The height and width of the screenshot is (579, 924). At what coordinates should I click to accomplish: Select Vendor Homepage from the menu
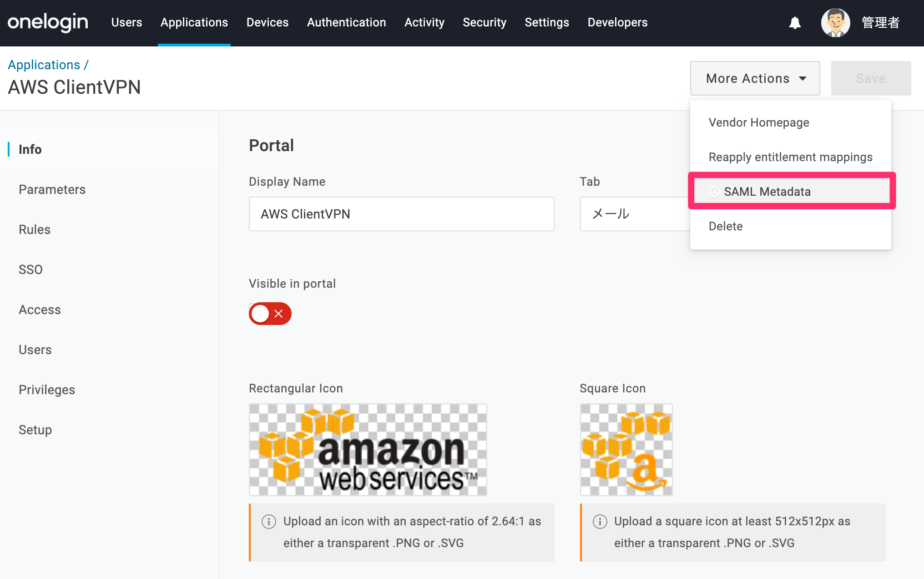(x=791, y=122)
